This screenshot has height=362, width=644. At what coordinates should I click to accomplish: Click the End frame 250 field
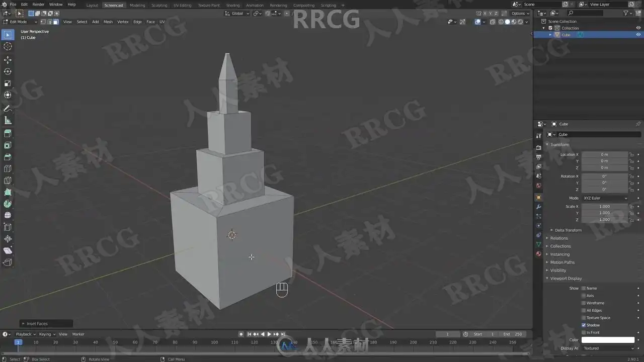[x=513, y=334]
